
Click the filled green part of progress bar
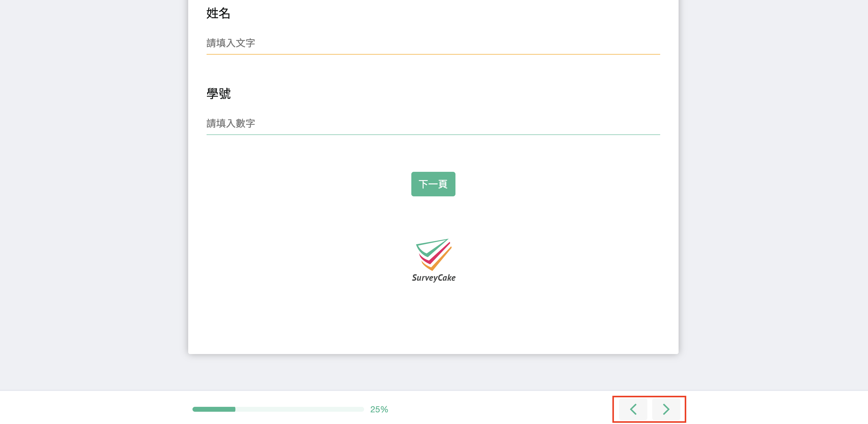pyautogui.click(x=214, y=409)
